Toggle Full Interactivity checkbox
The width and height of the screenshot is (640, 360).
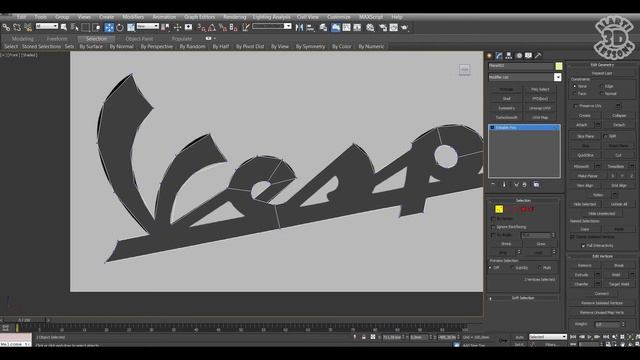tap(583, 246)
